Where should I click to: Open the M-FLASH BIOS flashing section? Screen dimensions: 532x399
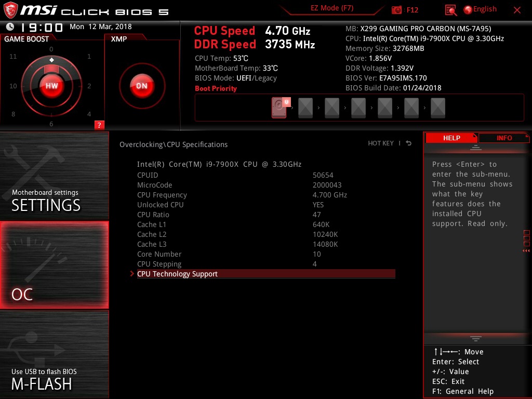tap(54, 354)
